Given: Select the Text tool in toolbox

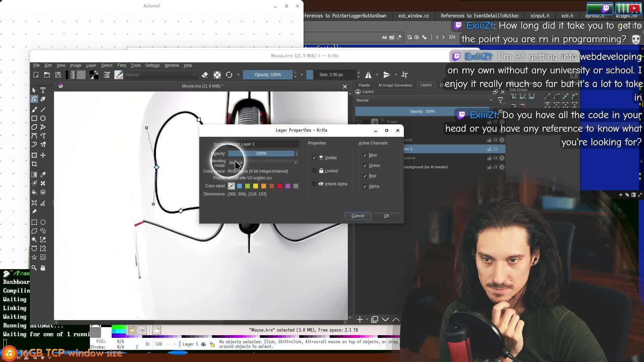Looking at the screenshot, I should tap(43, 90).
